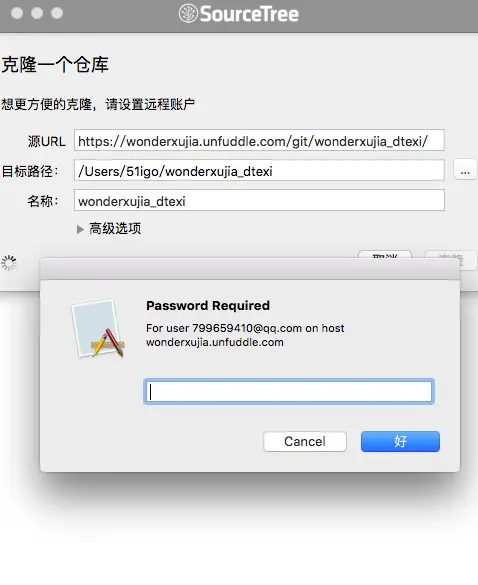478x585 pixels.
Task: Click the application icon in password dialog
Action: 98,329
